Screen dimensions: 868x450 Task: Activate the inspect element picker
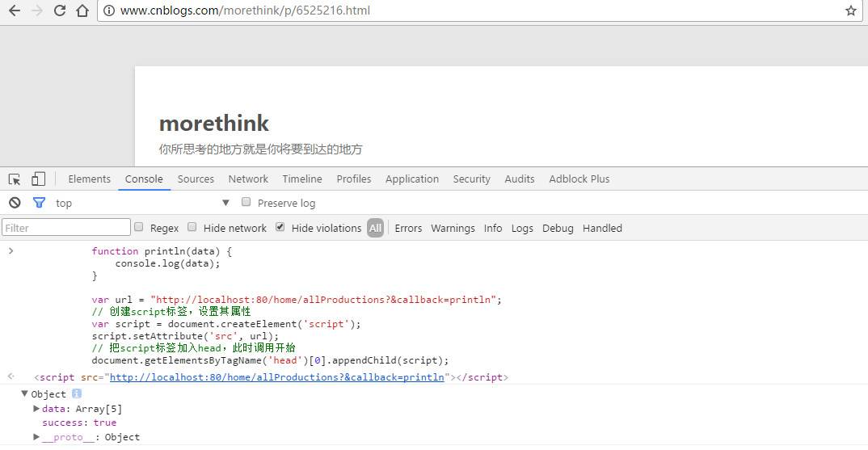15,179
